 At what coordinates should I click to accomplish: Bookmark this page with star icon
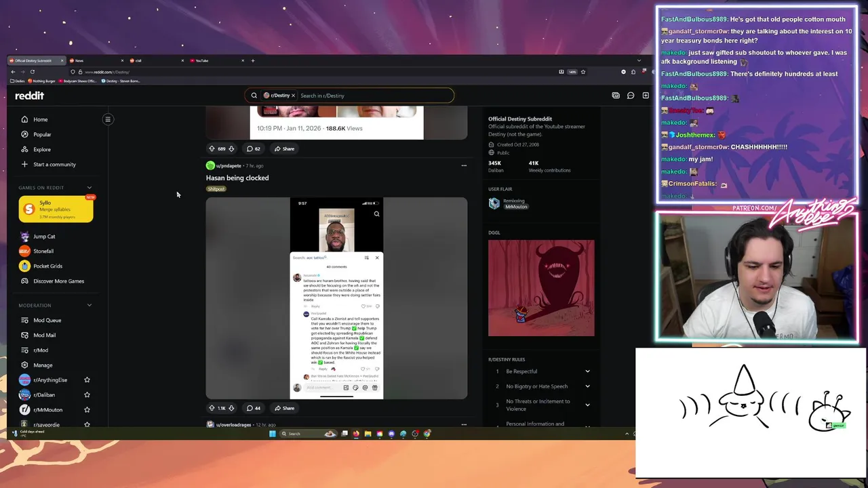tap(583, 71)
